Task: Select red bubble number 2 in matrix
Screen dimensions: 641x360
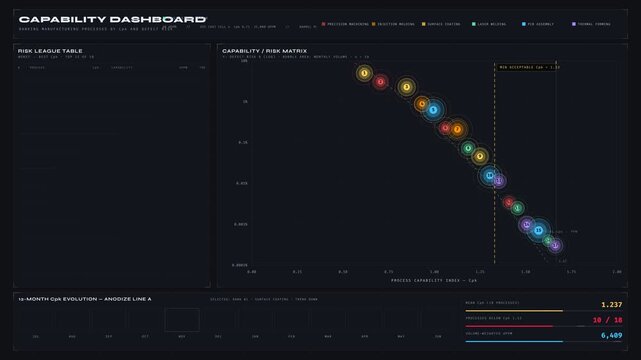Action: [x=381, y=82]
